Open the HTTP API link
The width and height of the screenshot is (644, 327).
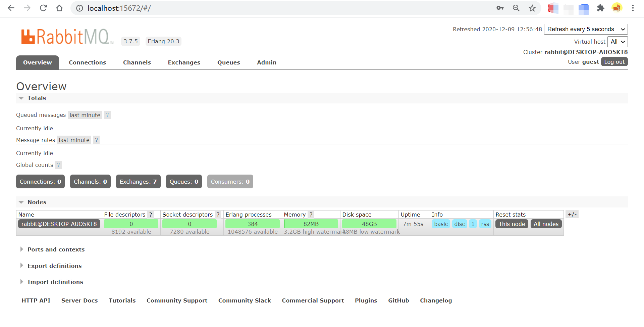point(36,300)
